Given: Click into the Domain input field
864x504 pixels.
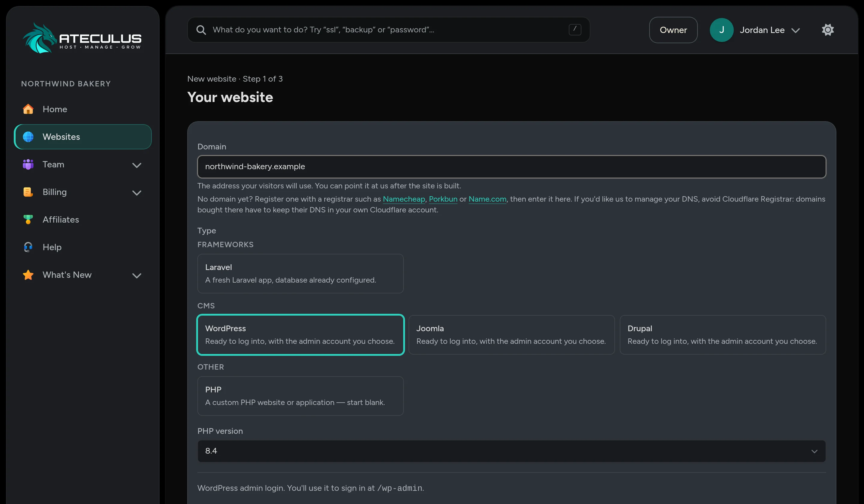Looking at the screenshot, I should point(511,166).
